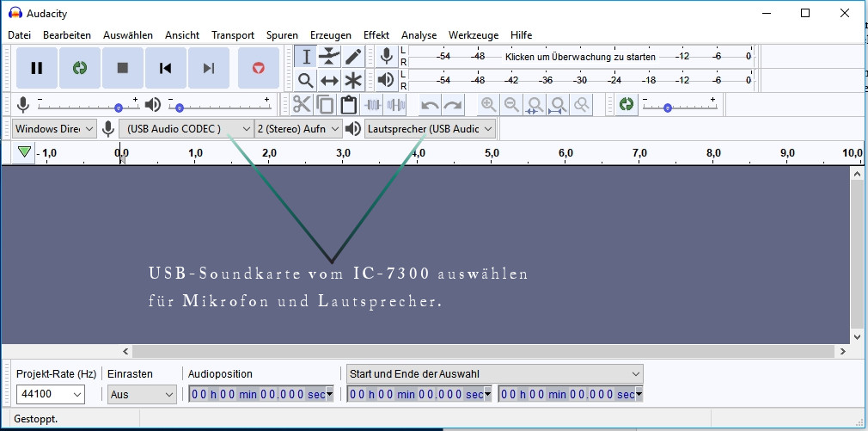
Task: Click the Stop transport button
Action: (x=122, y=68)
